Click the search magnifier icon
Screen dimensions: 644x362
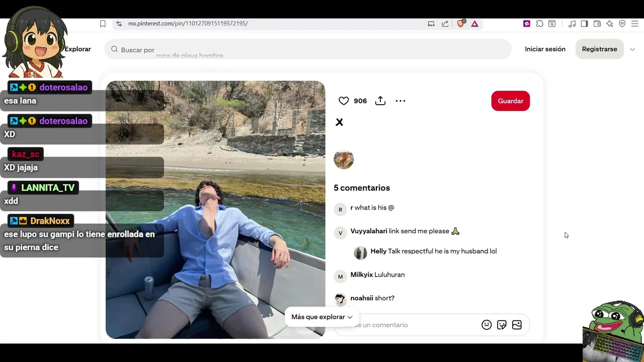(114, 49)
